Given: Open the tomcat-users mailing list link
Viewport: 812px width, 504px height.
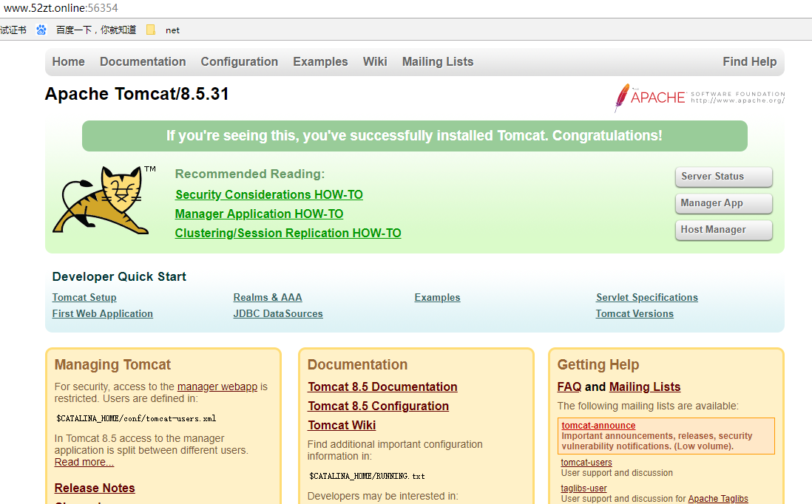Looking at the screenshot, I should pos(586,463).
